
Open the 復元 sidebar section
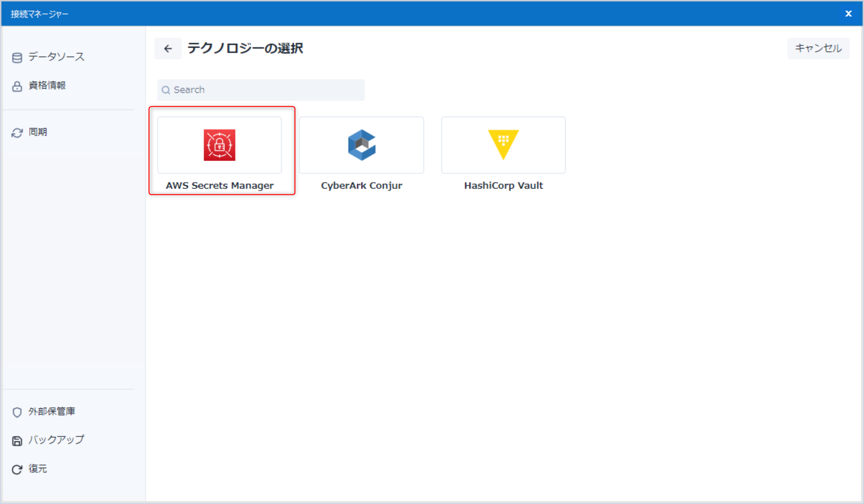[x=38, y=468]
